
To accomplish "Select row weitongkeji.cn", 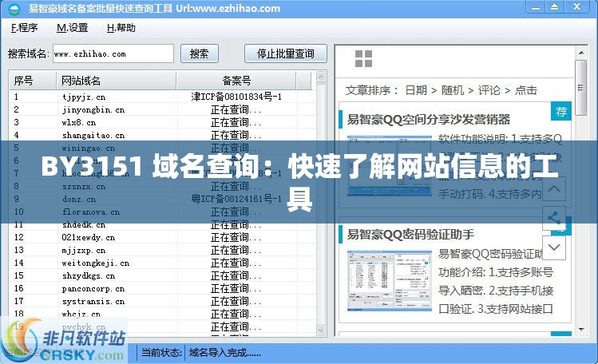I will coord(162,263).
